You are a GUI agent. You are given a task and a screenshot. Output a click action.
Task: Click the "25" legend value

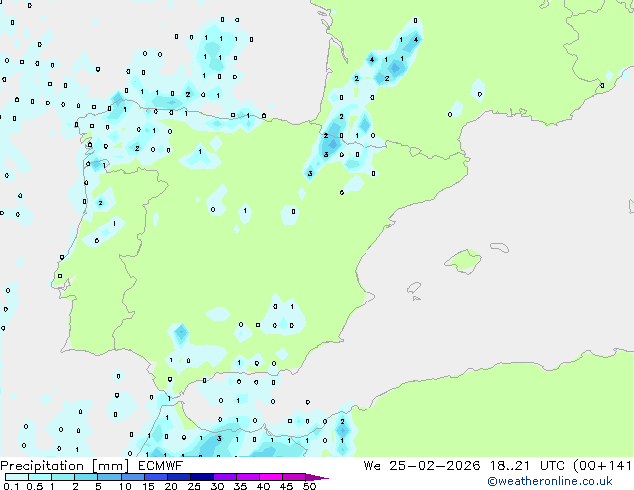[x=194, y=486]
